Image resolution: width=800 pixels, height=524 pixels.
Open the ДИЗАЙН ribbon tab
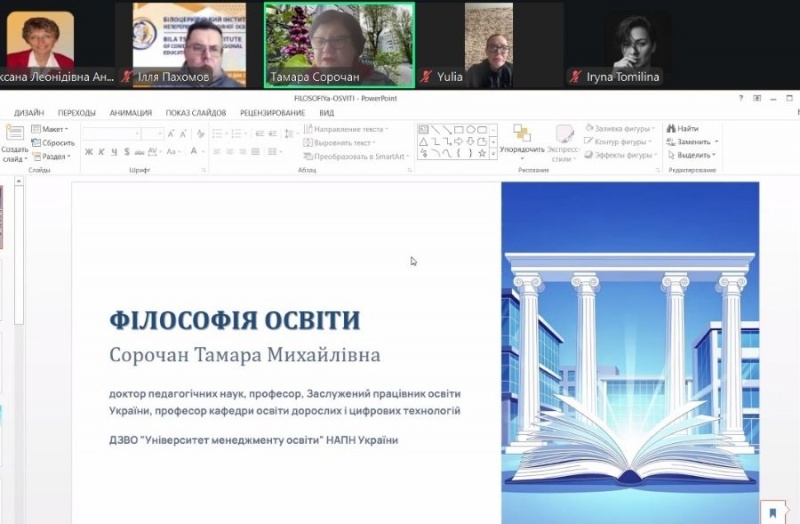tap(28, 113)
